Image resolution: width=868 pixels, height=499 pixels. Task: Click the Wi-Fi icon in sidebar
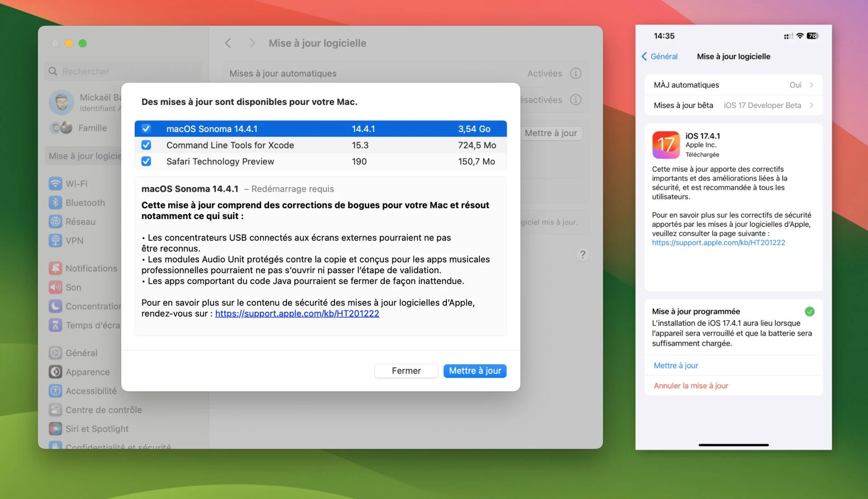coord(55,184)
